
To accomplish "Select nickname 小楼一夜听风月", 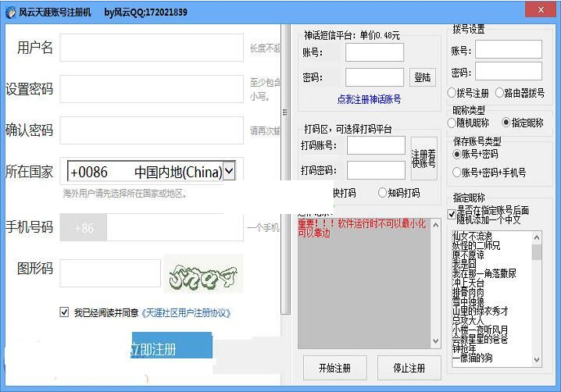I will (x=480, y=330).
